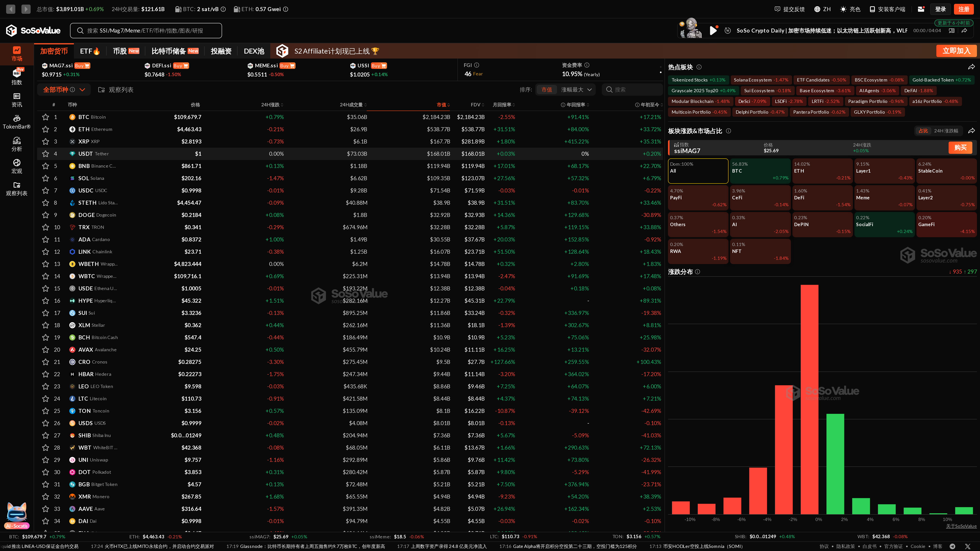
Task: Open the mail notifications icon
Action: (921, 9)
